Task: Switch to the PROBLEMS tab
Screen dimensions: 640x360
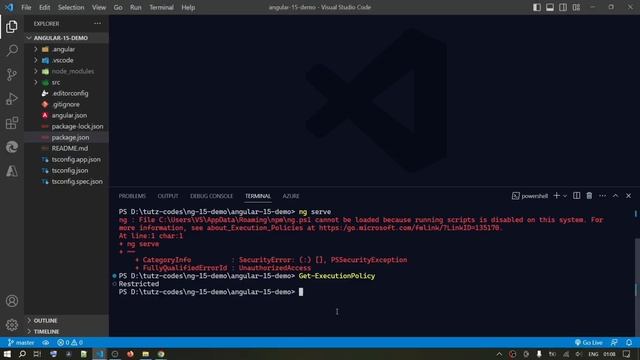Action: click(132, 196)
